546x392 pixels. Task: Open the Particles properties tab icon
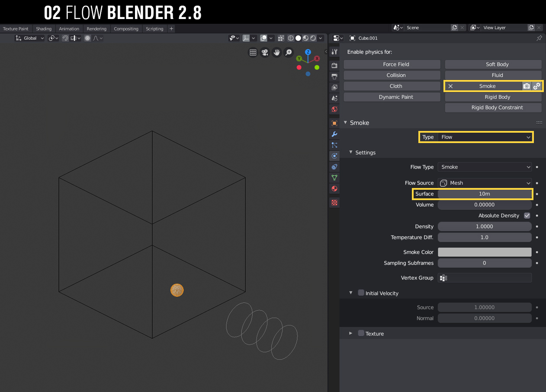pos(334,145)
